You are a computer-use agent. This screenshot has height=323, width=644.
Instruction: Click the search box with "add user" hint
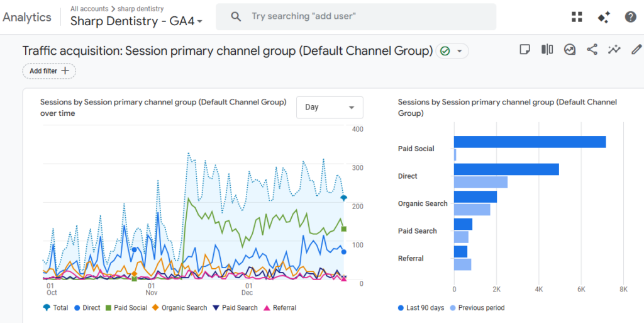pos(356,16)
